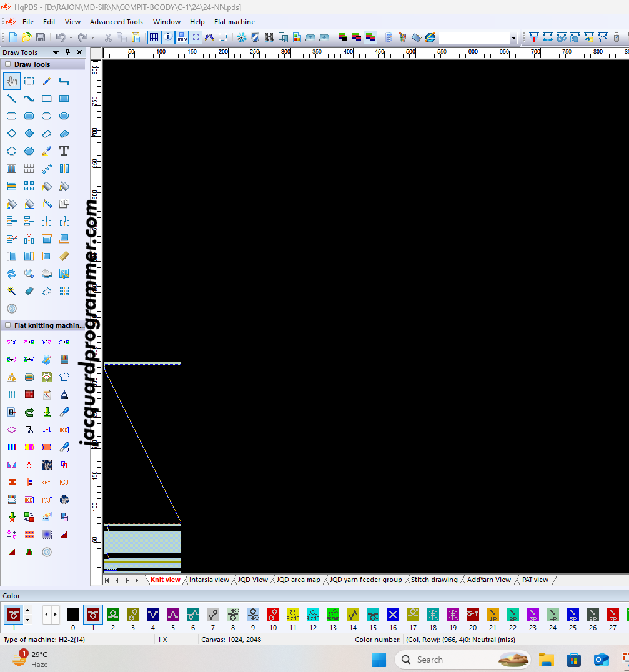Open the Advanceed Tools menu
629x672 pixels.
116,22
